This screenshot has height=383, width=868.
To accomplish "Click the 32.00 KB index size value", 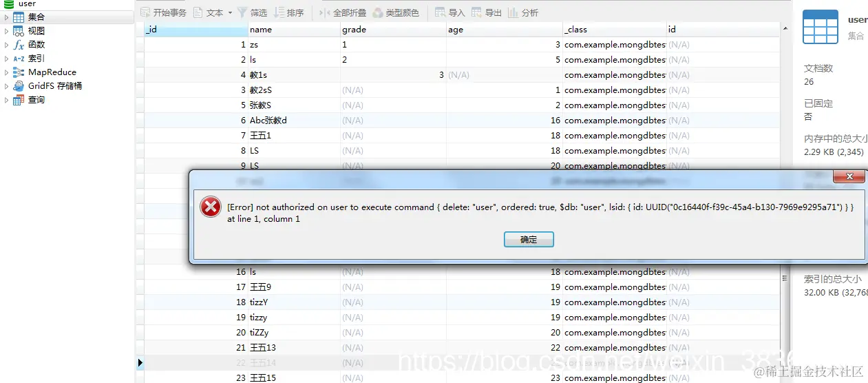I will coord(836,292).
